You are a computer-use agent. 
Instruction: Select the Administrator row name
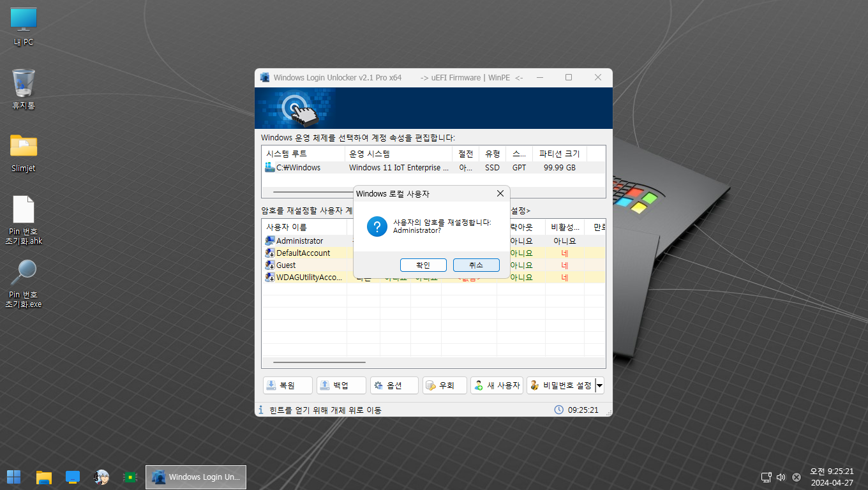[x=299, y=241]
